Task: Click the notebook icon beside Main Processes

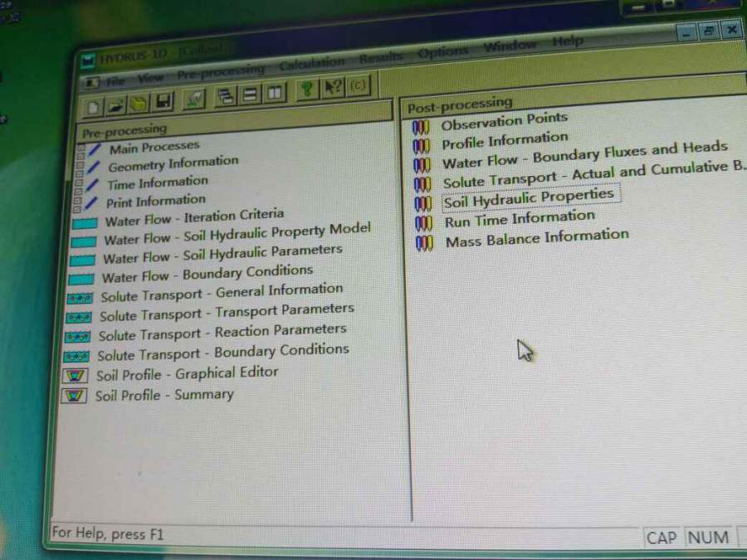Action: pyautogui.click(x=90, y=151)
